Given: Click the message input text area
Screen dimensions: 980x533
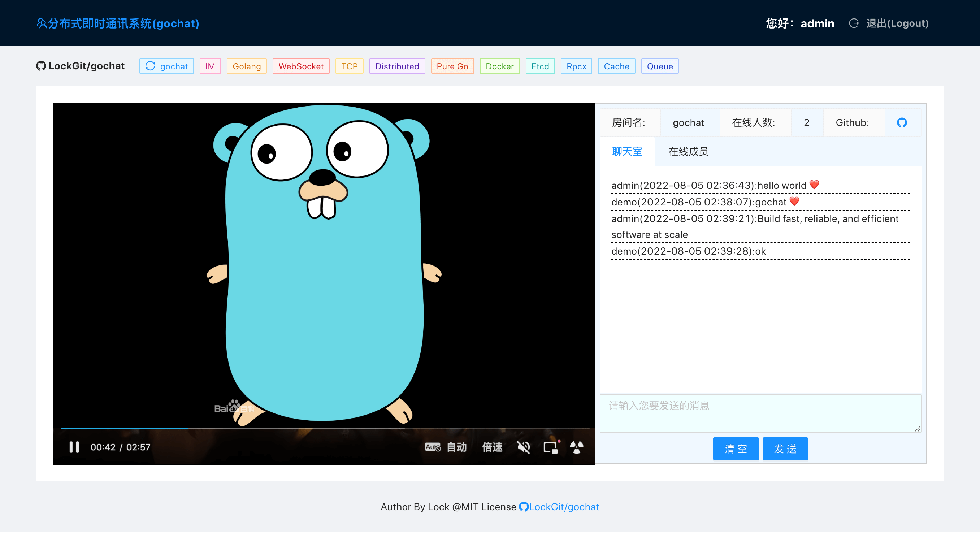Looking at the screenshot, I should point(760,413).
